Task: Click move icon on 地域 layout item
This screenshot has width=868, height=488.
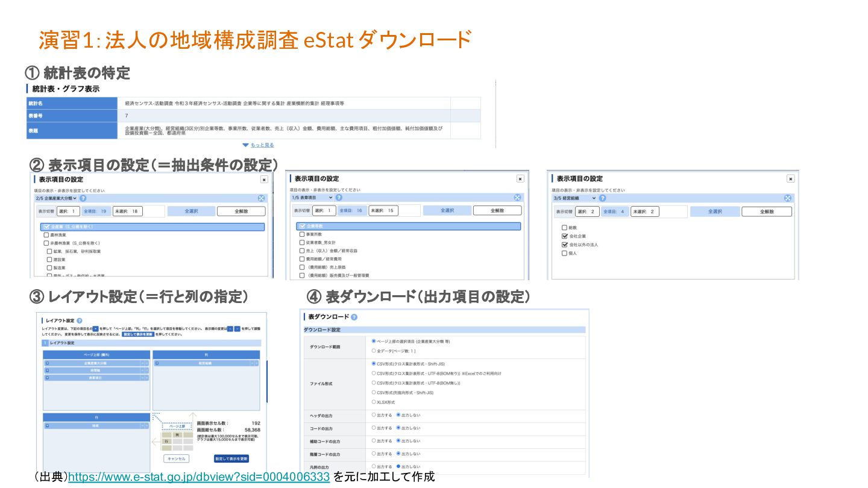Action: (47, 426)
